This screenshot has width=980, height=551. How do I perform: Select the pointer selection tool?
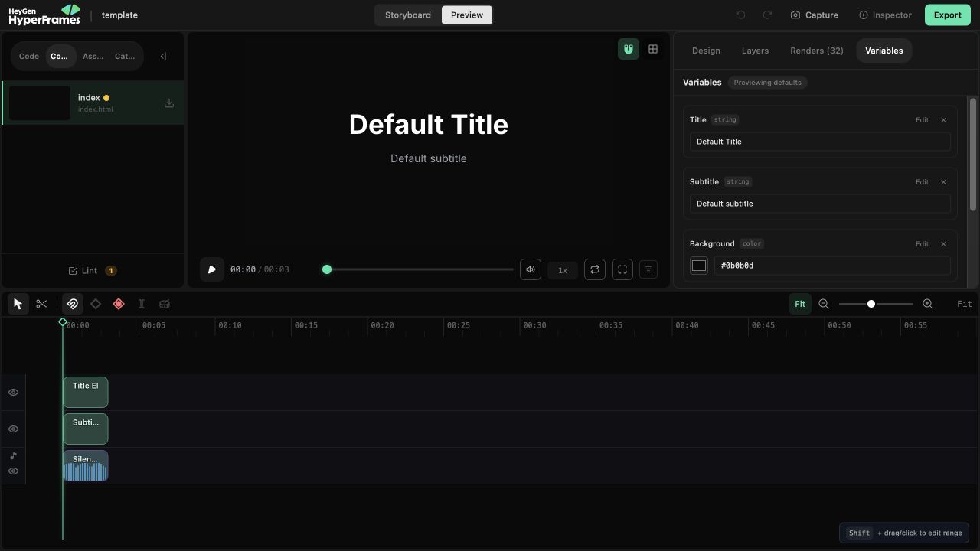(18, 304)
